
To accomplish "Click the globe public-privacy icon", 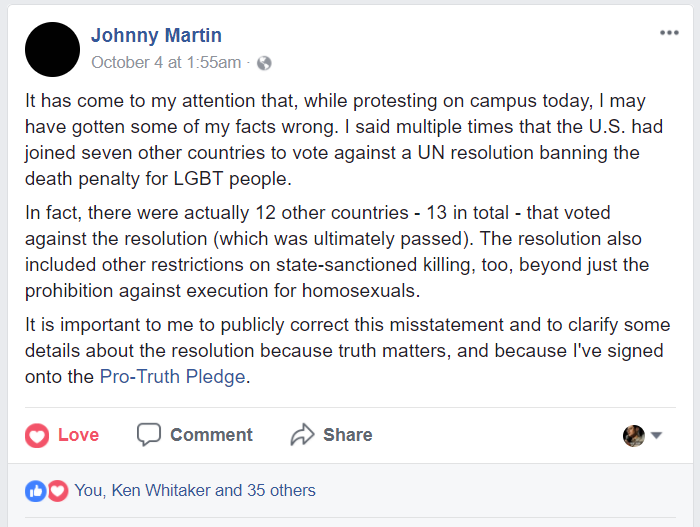I will (264, 62).
